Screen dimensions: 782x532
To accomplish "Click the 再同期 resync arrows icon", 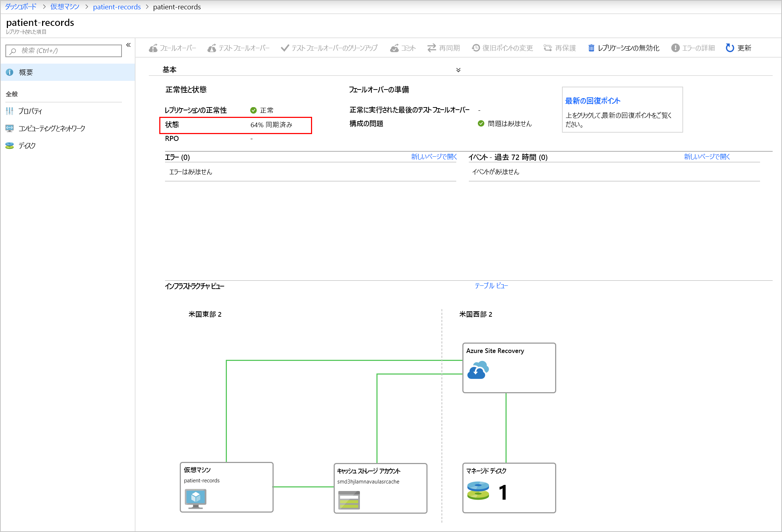I will click(431, 48).
